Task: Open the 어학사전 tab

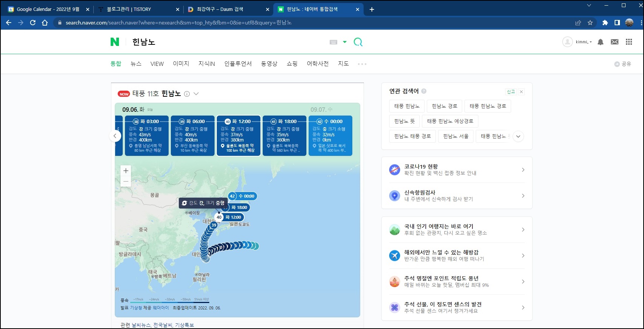Action: coord(318,64)
